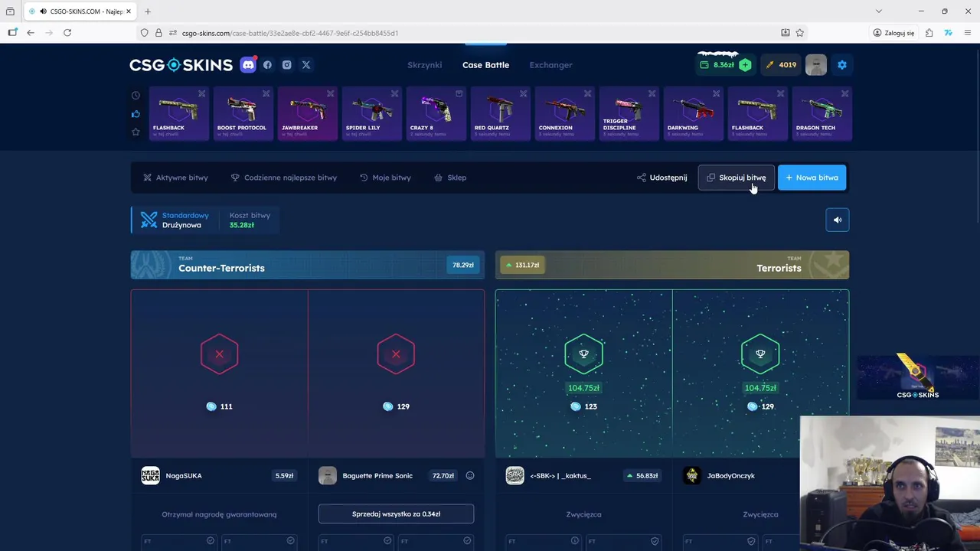Click the 56.83zł value for _kaktus_
The image size is (980, 551).
pyautogui.click(x=642, y=476)
